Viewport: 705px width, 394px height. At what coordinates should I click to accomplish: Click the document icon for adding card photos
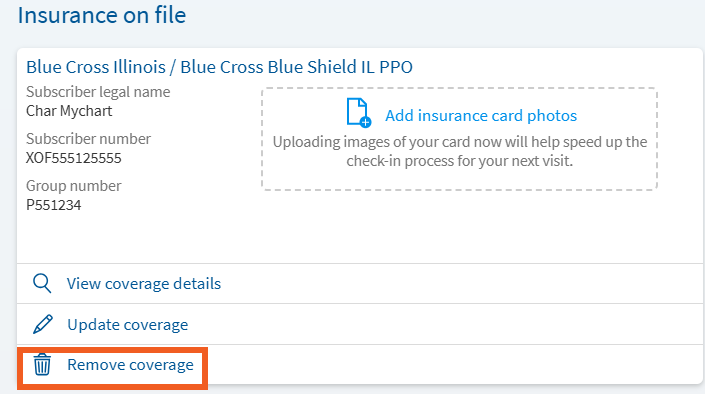pyautogui.click(x=358, y=112)
